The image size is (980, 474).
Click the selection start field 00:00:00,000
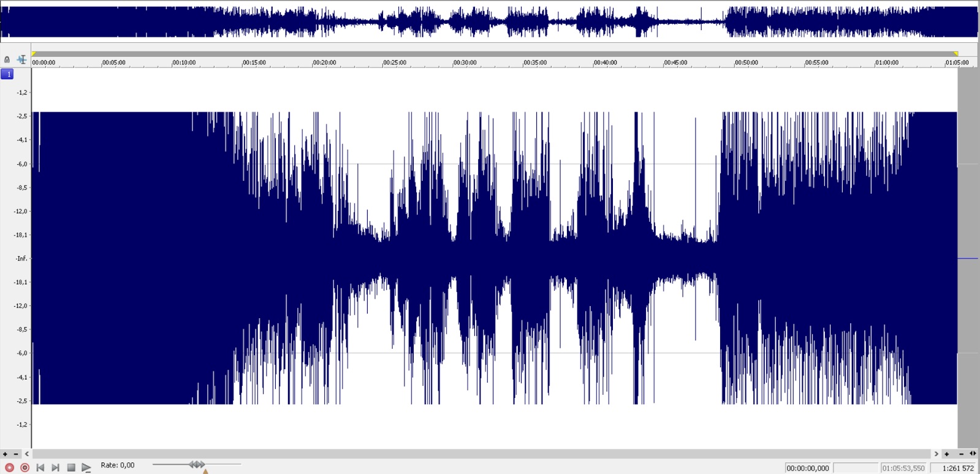808,468
